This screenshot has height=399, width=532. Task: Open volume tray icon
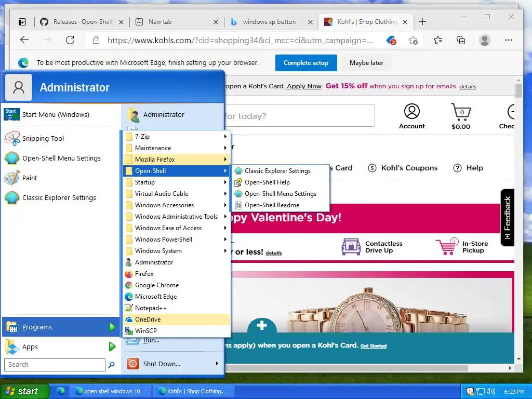491,391
